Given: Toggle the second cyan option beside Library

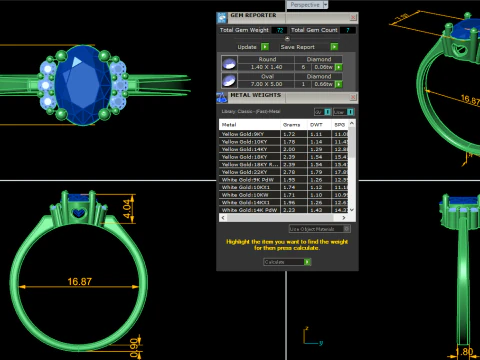Looking at the screenshot, I should pyautogui.click(x=350, y=112).
